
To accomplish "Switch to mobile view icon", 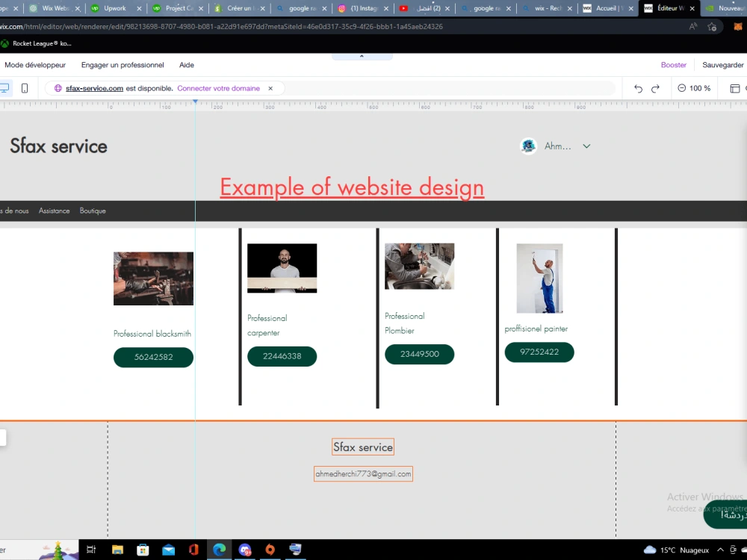I will [25, 88].
